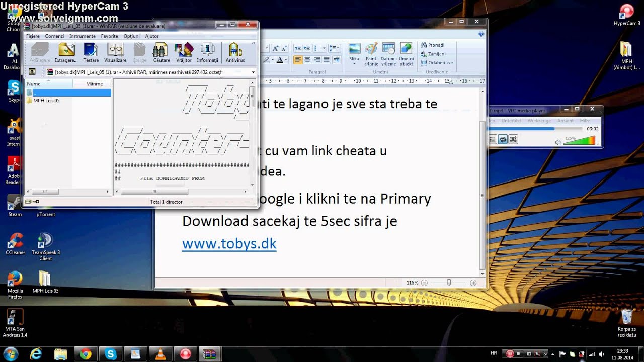Justify the text in WordPad

tap(327, 60)
